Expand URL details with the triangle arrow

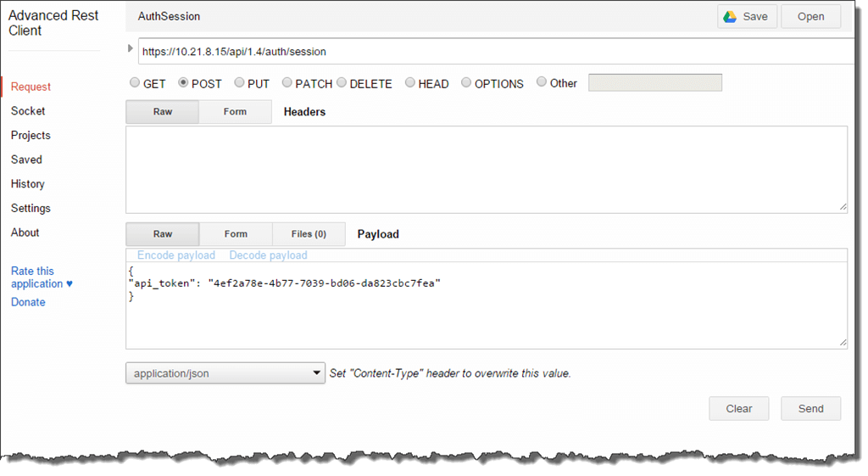coord(130,48)
